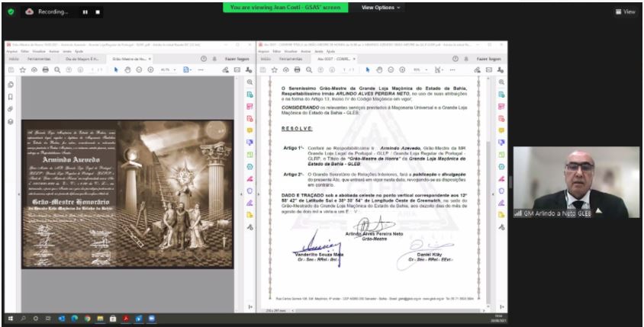Select the arrow selection tool in left PDF window
644x327 pixels.
[116, 69]
